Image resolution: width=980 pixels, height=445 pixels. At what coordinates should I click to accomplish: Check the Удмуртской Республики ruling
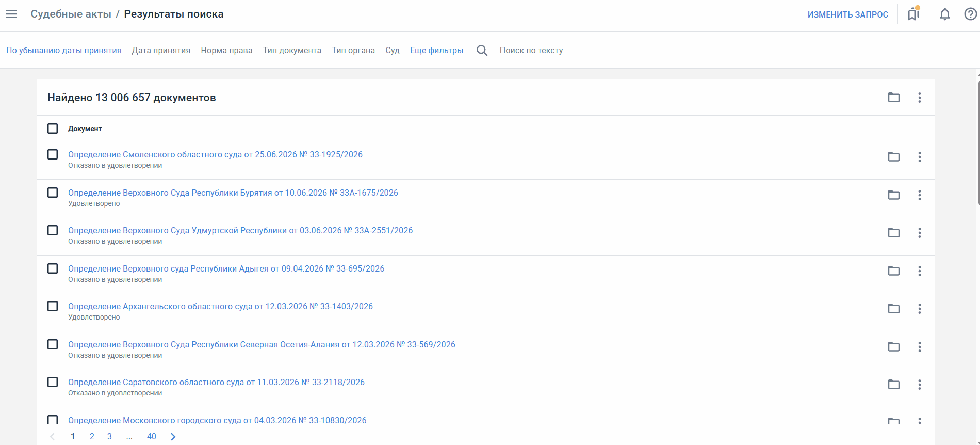[x=53, y=230]
